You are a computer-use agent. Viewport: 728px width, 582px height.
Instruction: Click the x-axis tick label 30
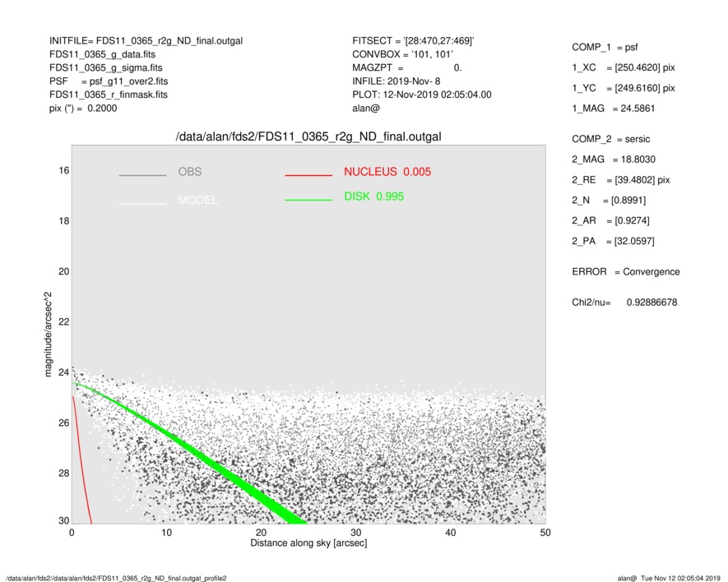355,533
